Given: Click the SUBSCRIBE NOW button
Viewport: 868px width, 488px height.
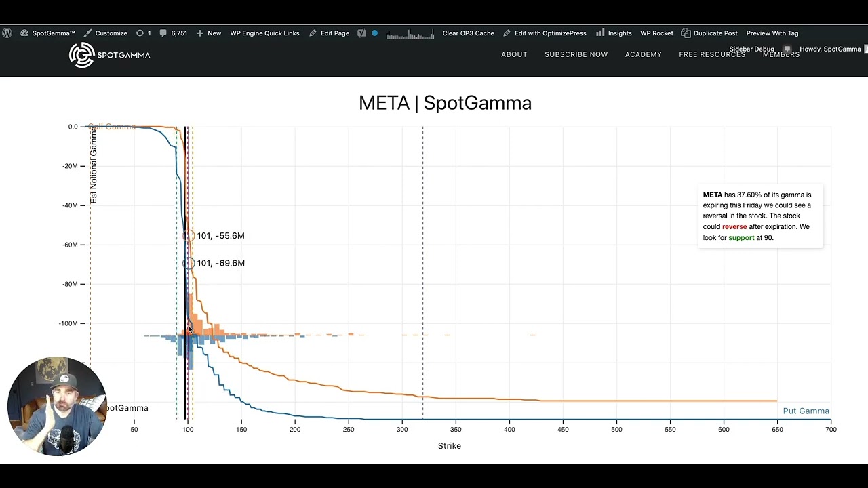Looking at the screenshot, I should tap(576, 54).
